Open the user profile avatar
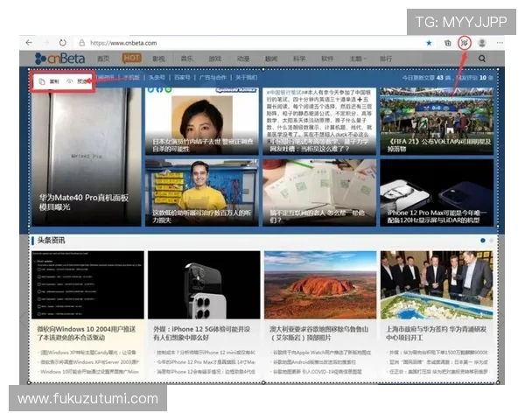525x420 pixels. pos(482,43)
